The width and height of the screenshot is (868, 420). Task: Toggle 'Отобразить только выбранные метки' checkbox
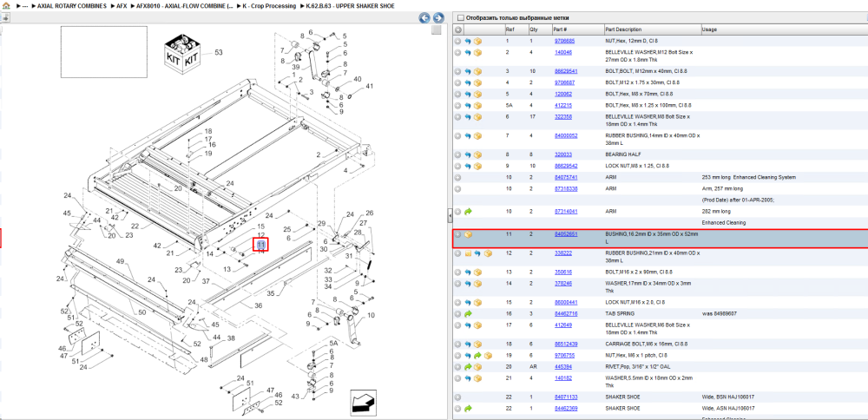461,17
